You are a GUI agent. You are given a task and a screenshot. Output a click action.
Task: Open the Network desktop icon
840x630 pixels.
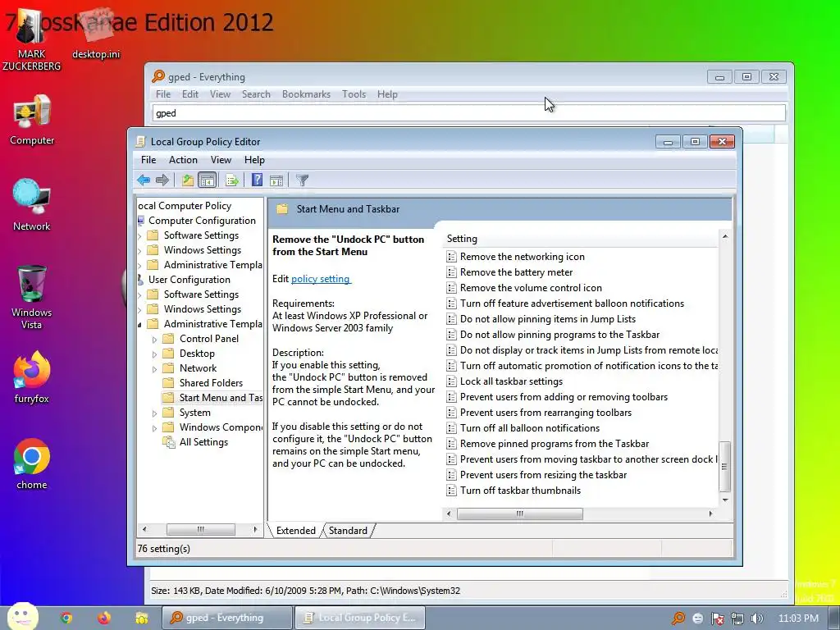pyautogui.click(x=32, y=205)
